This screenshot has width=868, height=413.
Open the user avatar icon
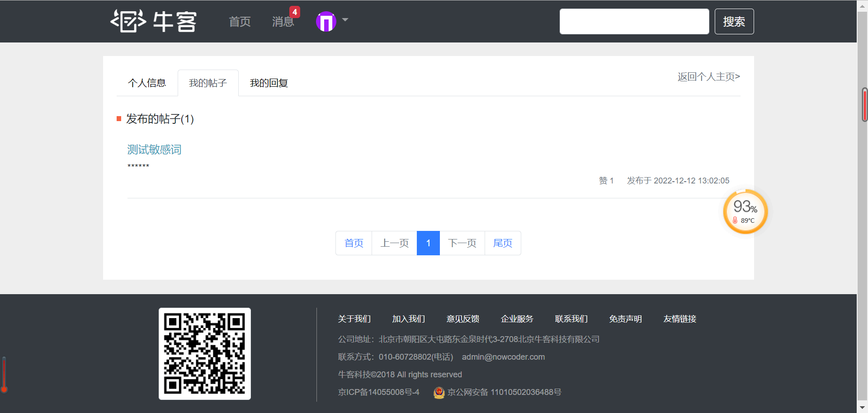pyautogui.click(x=326, y=21)
